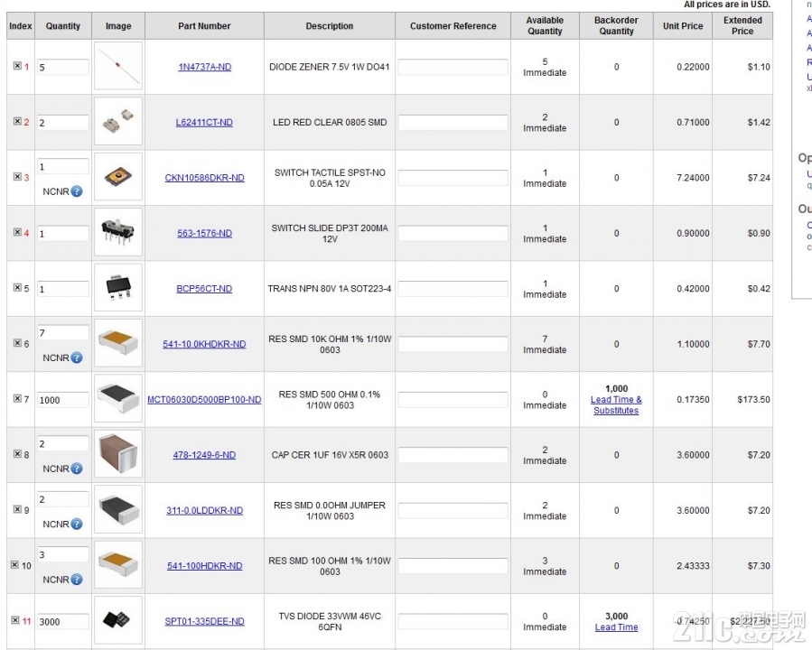812x650 pixels.
Task: Remove row 9 jumper resistor with X icon
Action: 17,509
